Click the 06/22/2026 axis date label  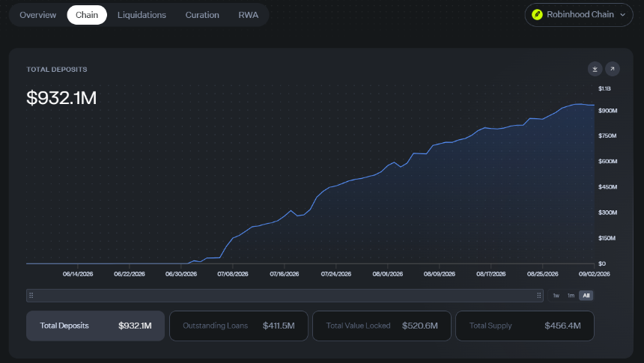click(130, 274)
